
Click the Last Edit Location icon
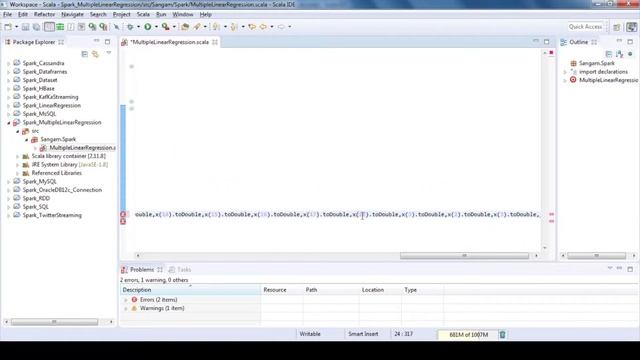252,27
